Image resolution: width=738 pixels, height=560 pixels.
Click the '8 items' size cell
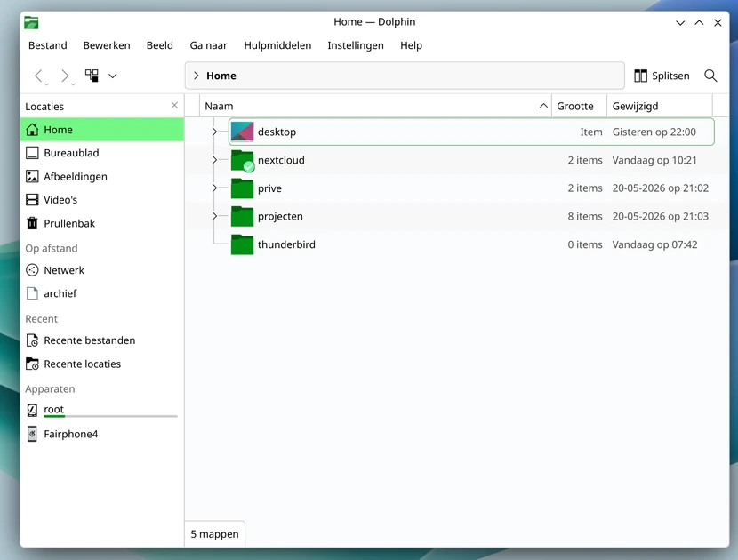[x=584, y=217]
